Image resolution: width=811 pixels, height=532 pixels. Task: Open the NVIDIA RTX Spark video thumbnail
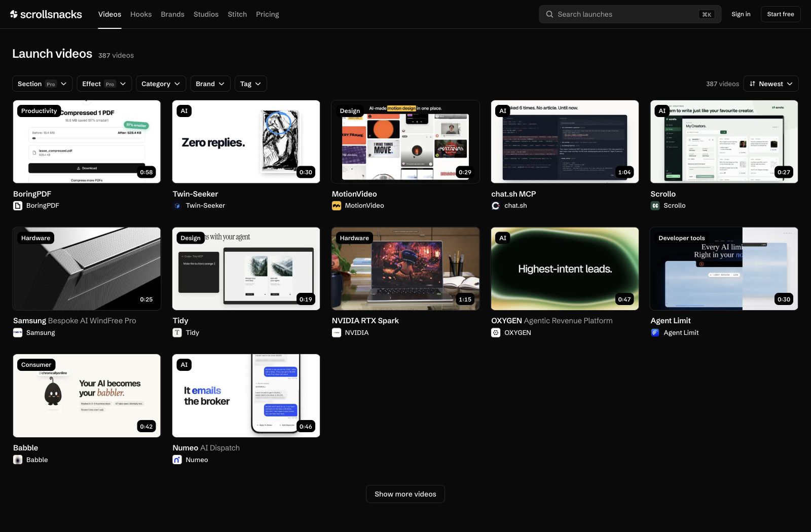[x=405, y=269]
